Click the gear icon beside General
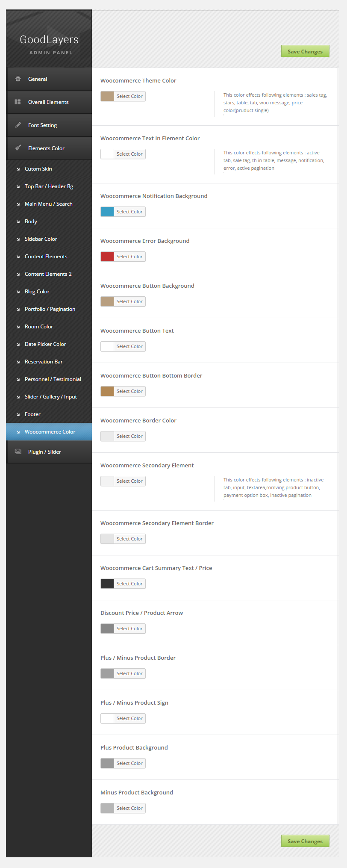The width and height of the screenshot is (347, 868). [18, 79]
